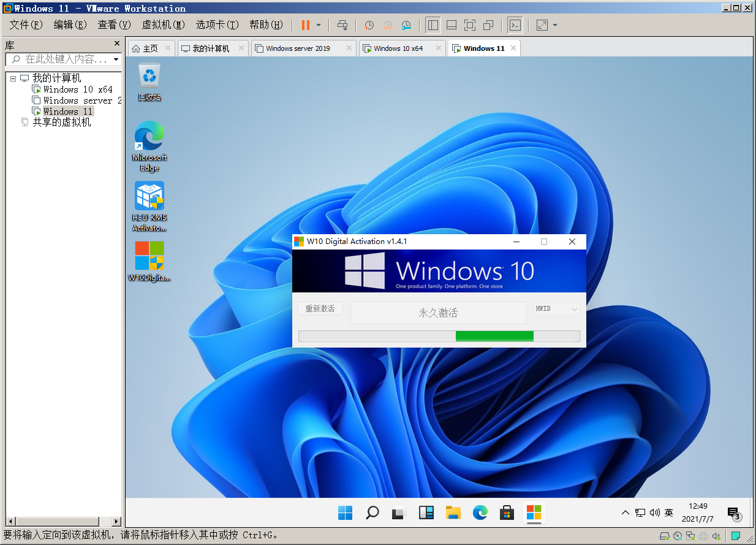Switch to the 主页 tab
The image size is (756, 545).
[151, 48]
